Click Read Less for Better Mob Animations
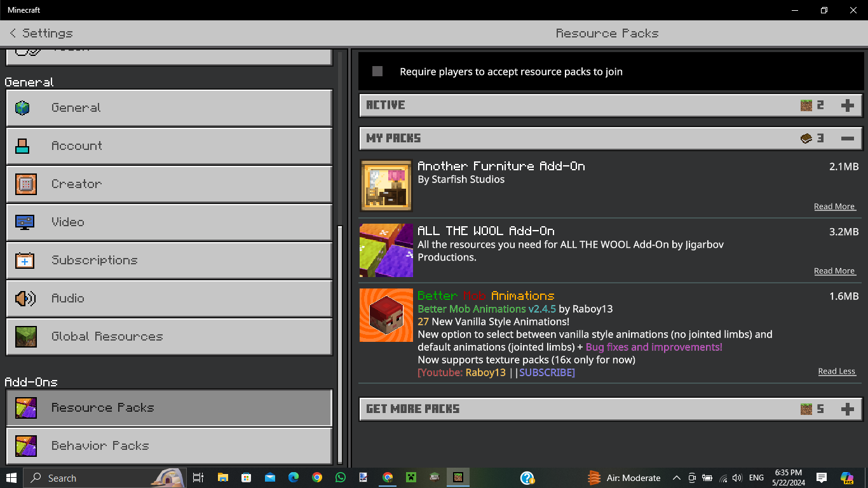The width and height of the screenshot is (868, 488). [837, 372]
